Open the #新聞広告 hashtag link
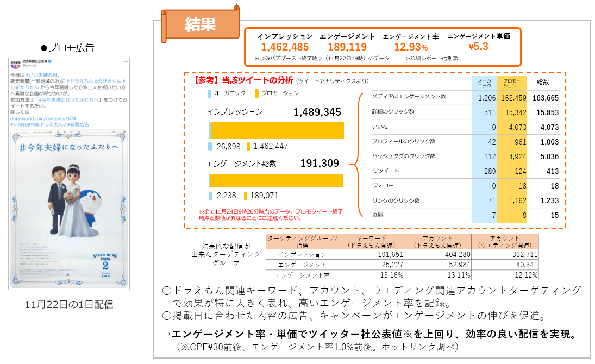This screenshot has width=595, height=364. (78, 124)
